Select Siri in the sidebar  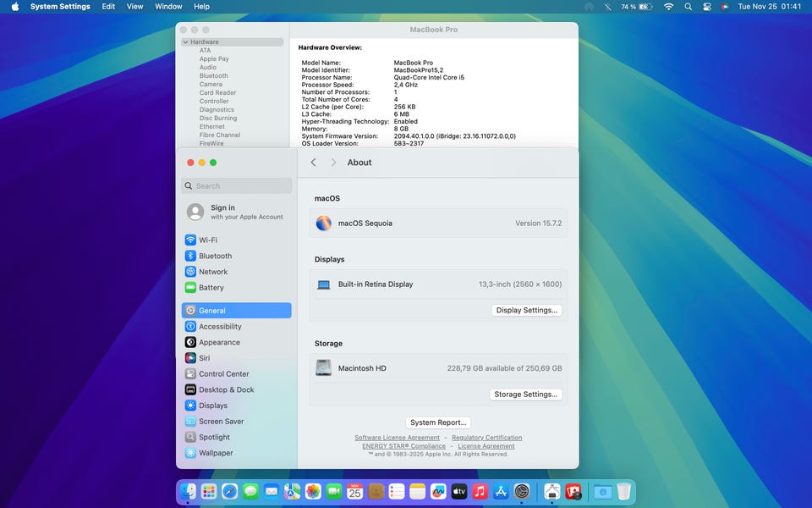click(204, 358)
